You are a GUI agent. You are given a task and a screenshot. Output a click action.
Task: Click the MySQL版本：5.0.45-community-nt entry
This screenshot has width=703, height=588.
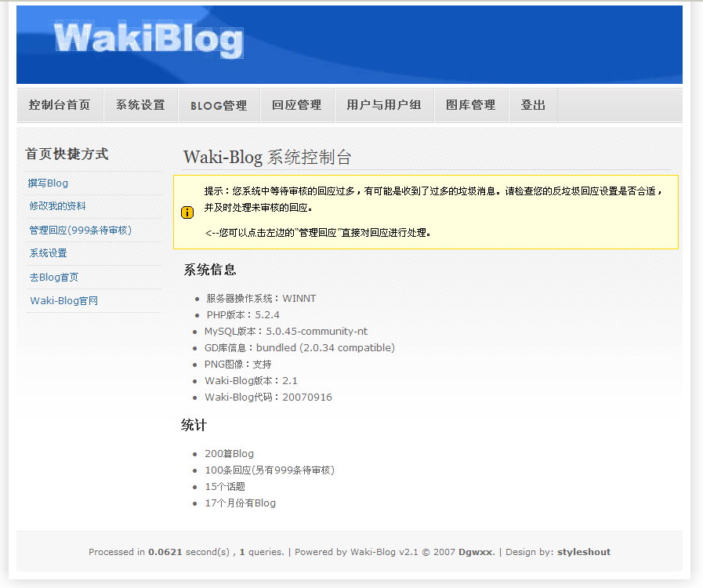click(x=286, y=332)
